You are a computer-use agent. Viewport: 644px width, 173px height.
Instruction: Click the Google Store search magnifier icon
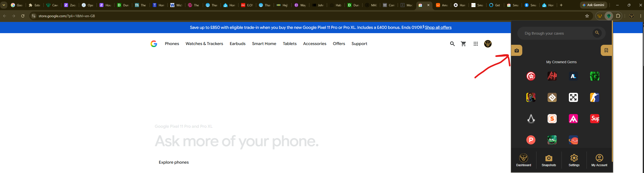point(452,44)
